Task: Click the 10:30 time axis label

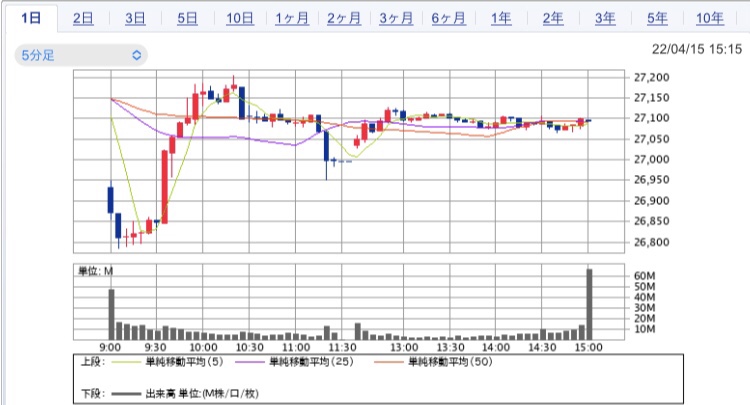Action: 249,347
